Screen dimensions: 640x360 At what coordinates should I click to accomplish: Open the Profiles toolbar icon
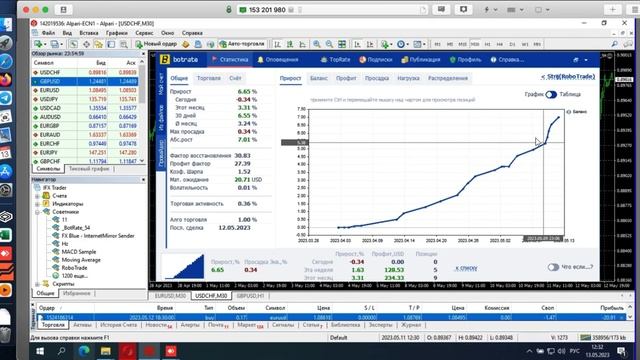point(54,44)
